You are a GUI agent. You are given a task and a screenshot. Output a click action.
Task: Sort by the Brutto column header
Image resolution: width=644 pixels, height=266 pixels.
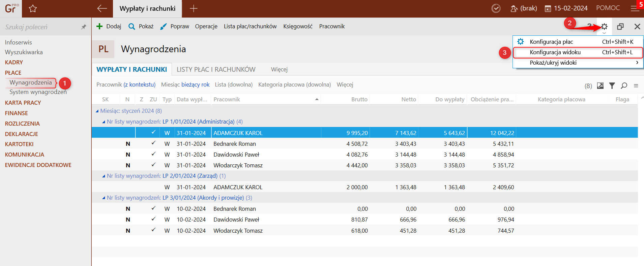tap(359, 99)
